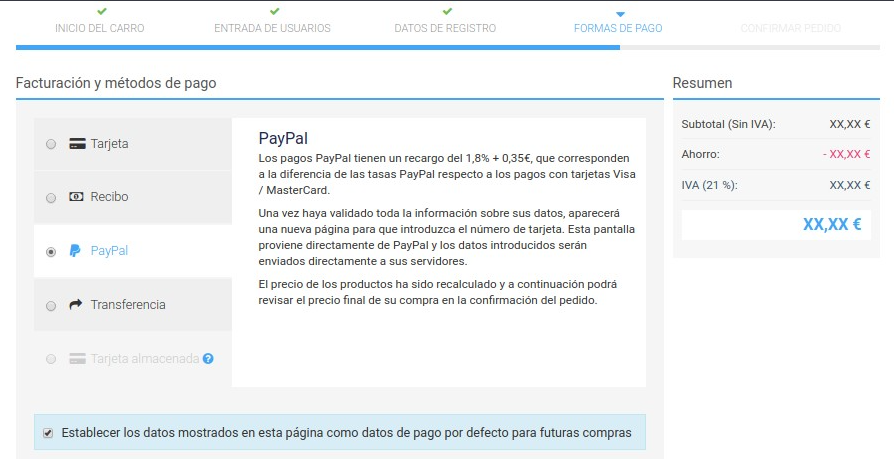Choose the Recibo payment label
This screenshot has width=894, height=459.
tap(109, 197)
